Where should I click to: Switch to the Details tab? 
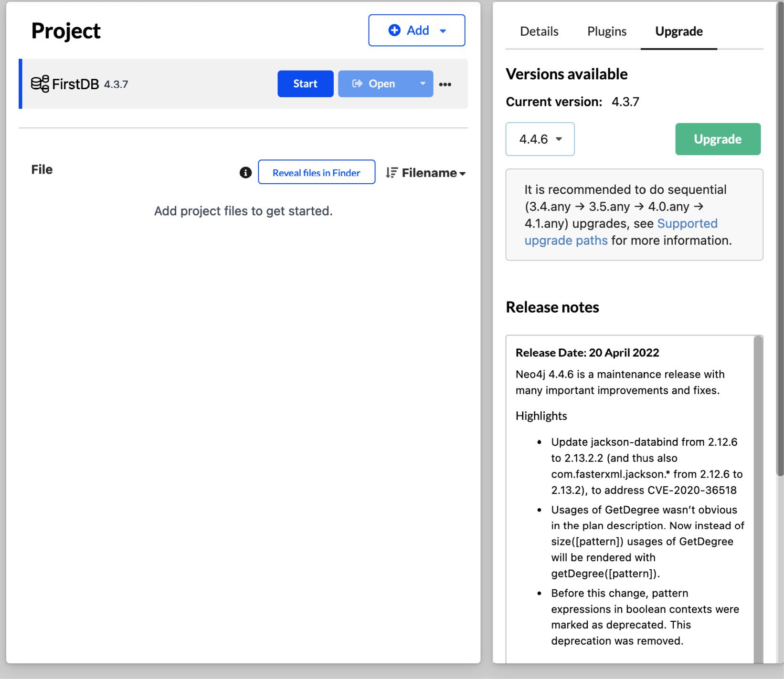coord(539,31)
